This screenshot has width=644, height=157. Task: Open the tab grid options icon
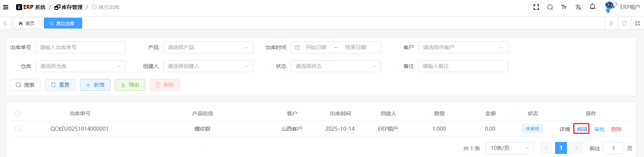pos(637,23)
